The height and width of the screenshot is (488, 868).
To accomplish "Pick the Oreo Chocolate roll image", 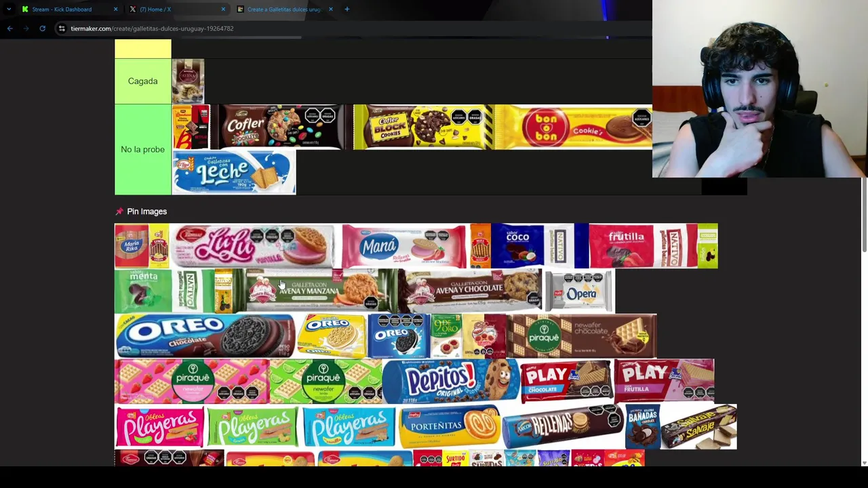I will coord(205,336).
